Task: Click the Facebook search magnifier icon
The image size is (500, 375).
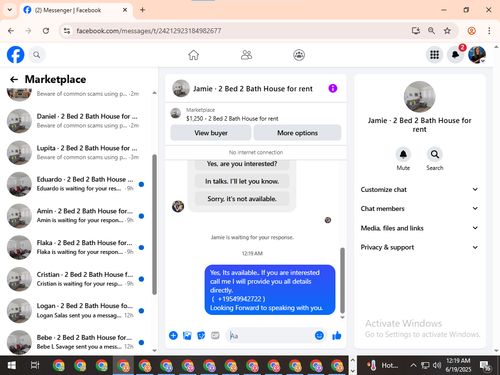Action: point(37,55)
